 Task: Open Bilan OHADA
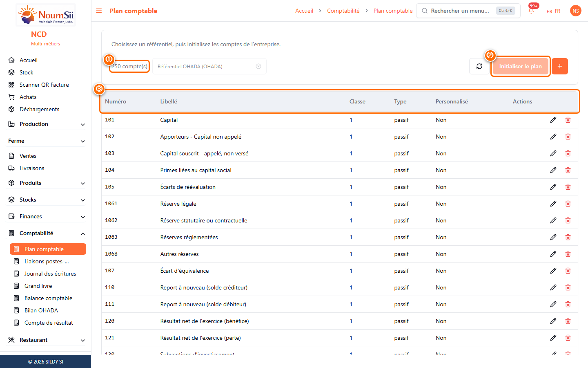(x=48, y=310)
